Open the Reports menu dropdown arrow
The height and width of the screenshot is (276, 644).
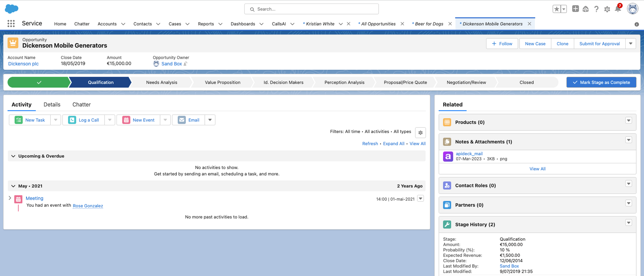point(220,24)
